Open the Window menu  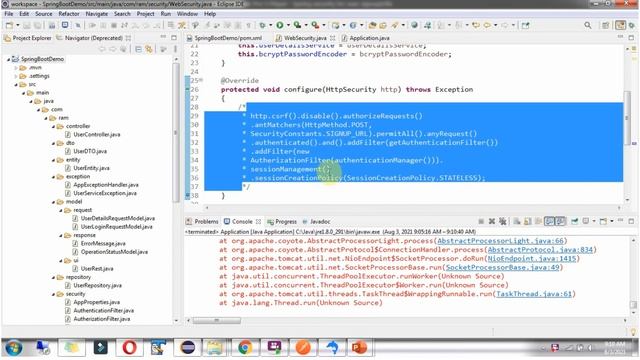pyautogui.click(x=187, y=13)
